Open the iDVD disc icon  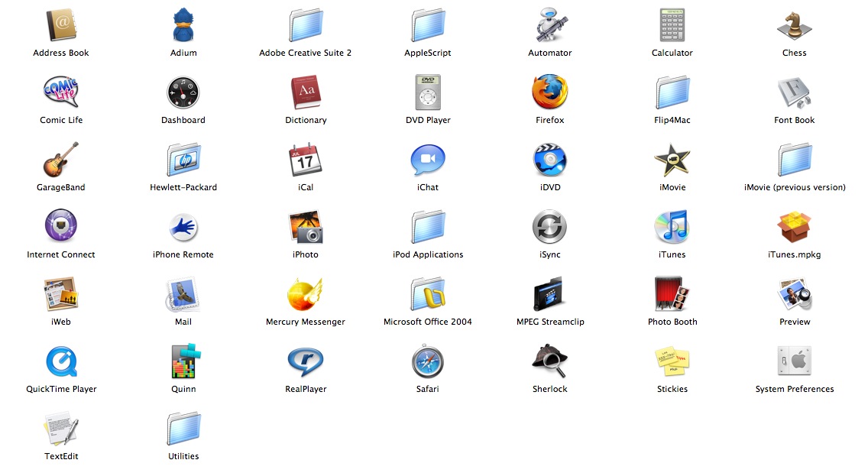coord(550,160)
